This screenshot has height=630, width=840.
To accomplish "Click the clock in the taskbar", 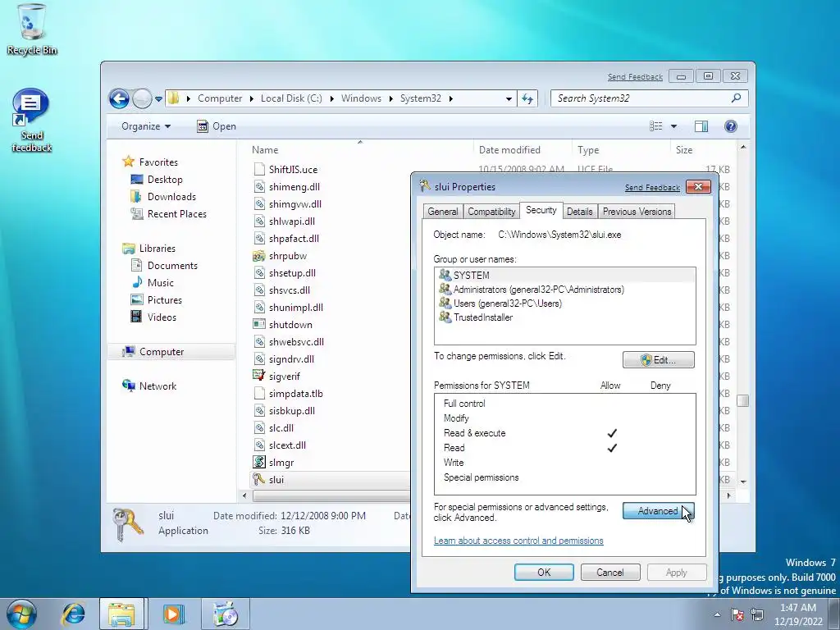I will click(798, 614).
